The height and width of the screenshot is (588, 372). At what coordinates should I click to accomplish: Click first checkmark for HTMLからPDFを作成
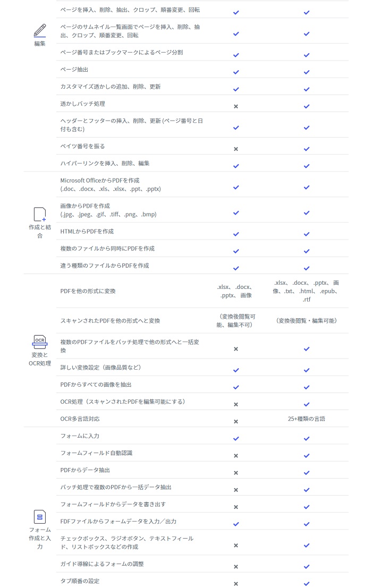(x=236, y=234)
